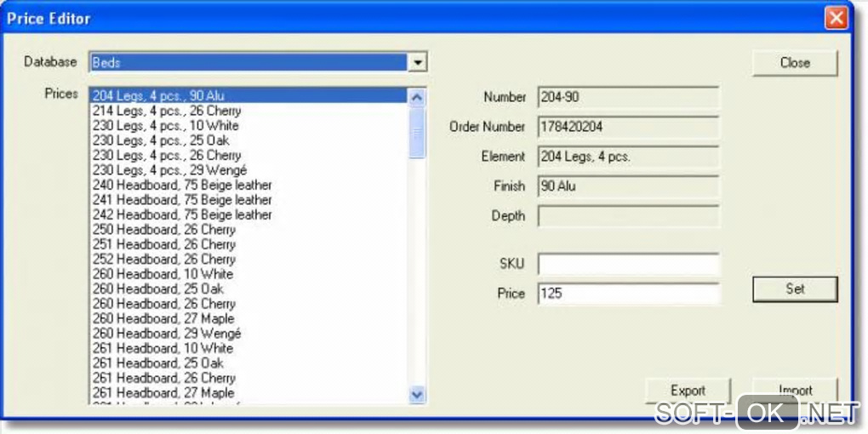Image resolution: width=868 pixels, height=434 pixels.
Task: Select row 260 Headboard, 10 White
Action: pyautogui.click(x=249, y=274)
